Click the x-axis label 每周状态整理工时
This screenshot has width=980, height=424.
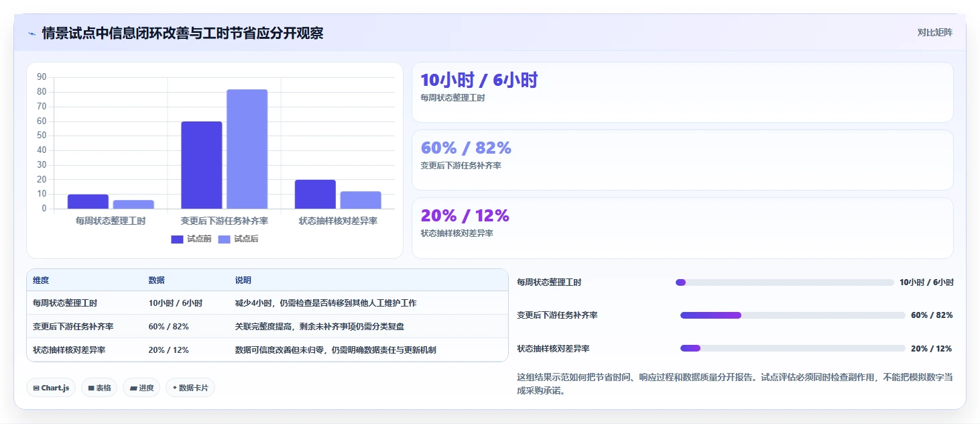[111, 221]
